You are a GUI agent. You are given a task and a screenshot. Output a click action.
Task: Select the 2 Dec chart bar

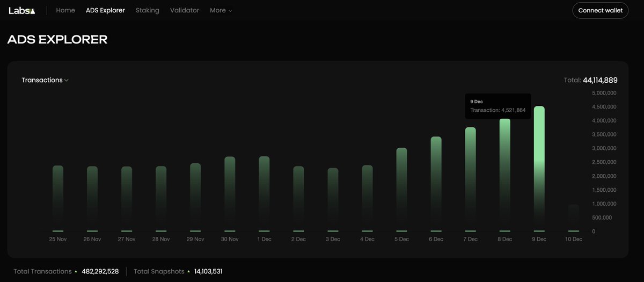coord(298,199)
